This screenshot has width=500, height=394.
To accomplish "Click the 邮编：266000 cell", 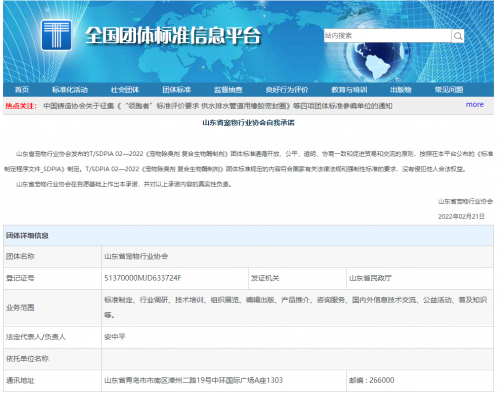I will click(420, 381).
